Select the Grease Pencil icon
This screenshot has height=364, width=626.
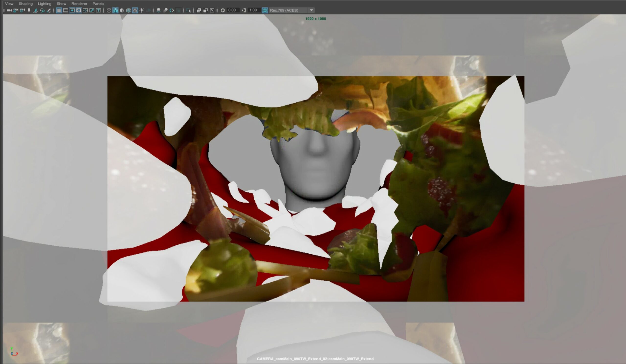coord(49,10)
